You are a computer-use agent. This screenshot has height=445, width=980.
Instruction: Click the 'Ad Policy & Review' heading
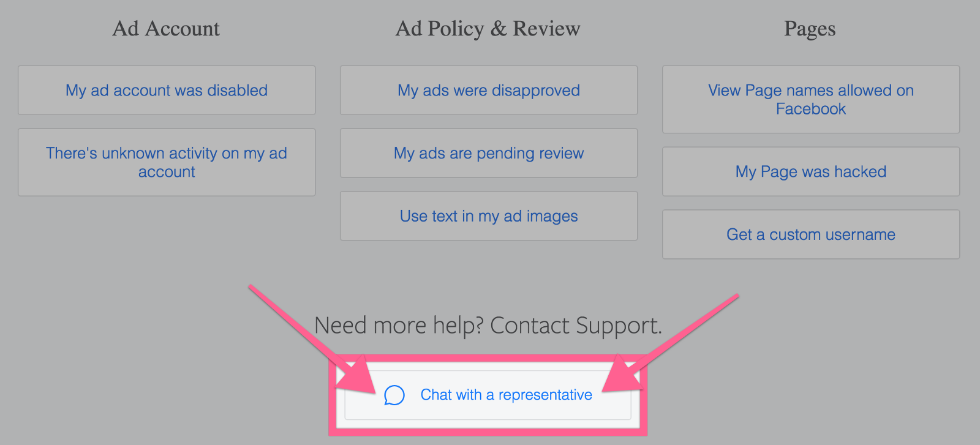pos(488,29)
